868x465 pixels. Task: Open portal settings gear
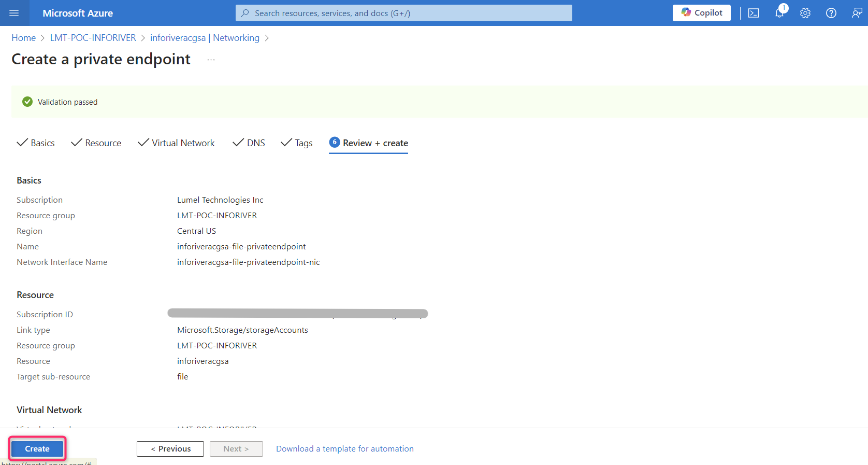(805, 13)
